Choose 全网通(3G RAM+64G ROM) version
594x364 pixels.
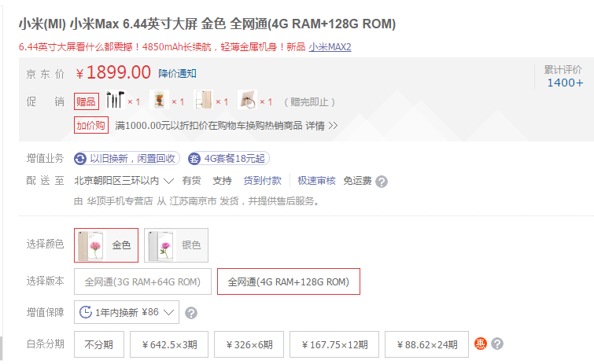[142, 281]
